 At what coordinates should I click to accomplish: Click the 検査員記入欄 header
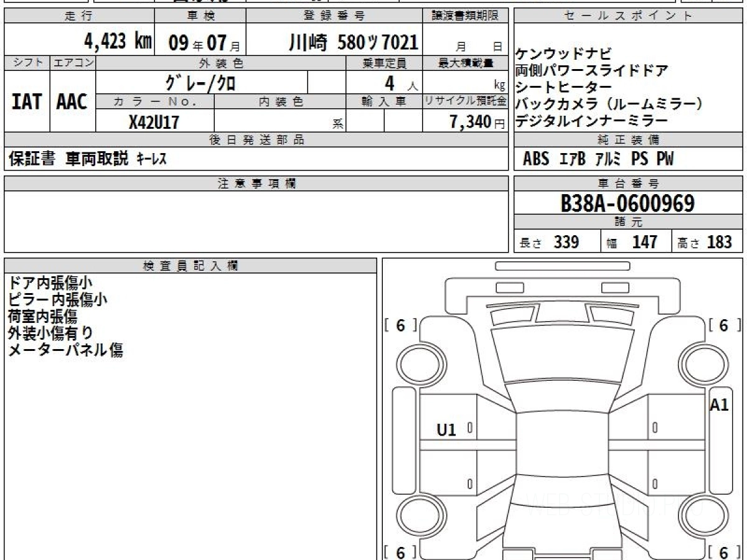[190, 266]
